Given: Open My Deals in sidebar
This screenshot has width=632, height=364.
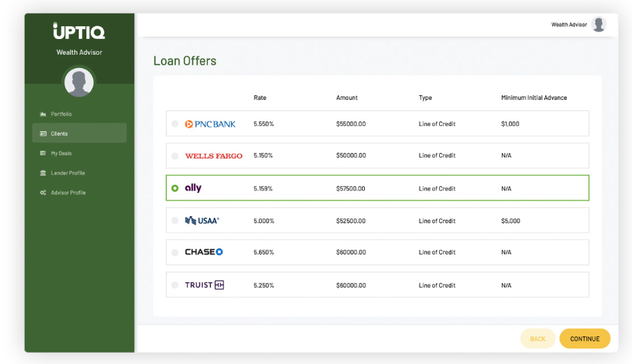Looking at the screenshot, I should pyautogui.click(x=62, y=153).
